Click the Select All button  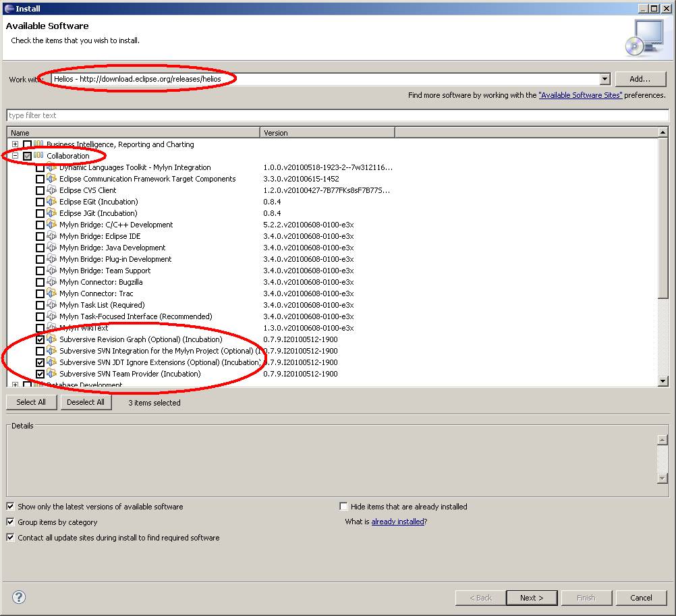click(31, 402)
